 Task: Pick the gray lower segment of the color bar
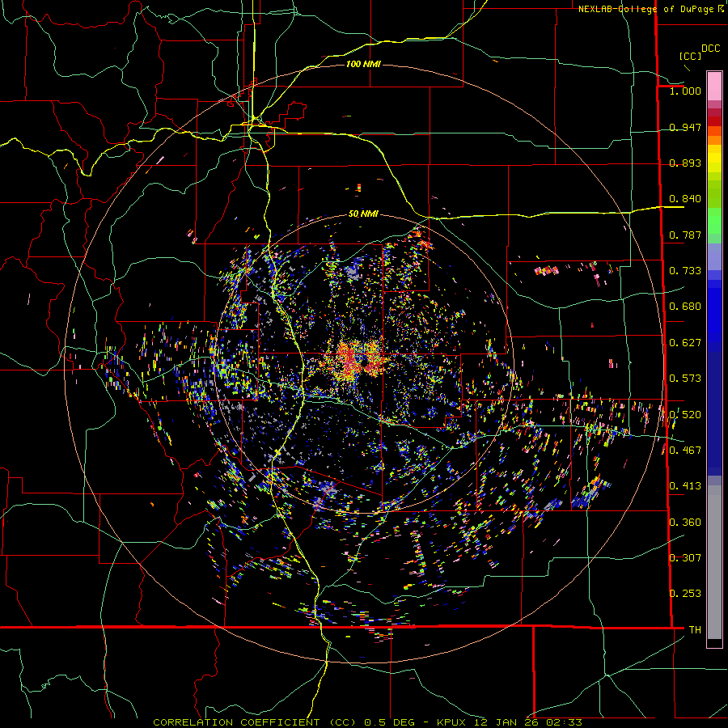714,562
